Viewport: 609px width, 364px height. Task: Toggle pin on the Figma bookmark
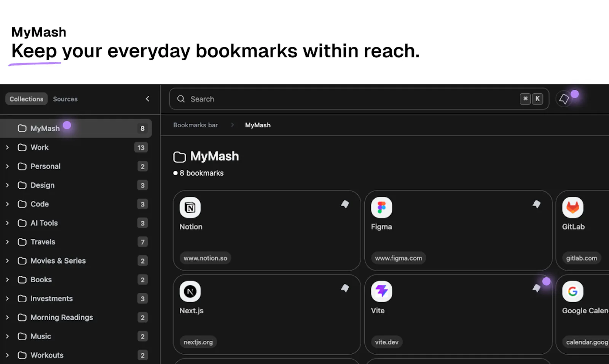536,204
